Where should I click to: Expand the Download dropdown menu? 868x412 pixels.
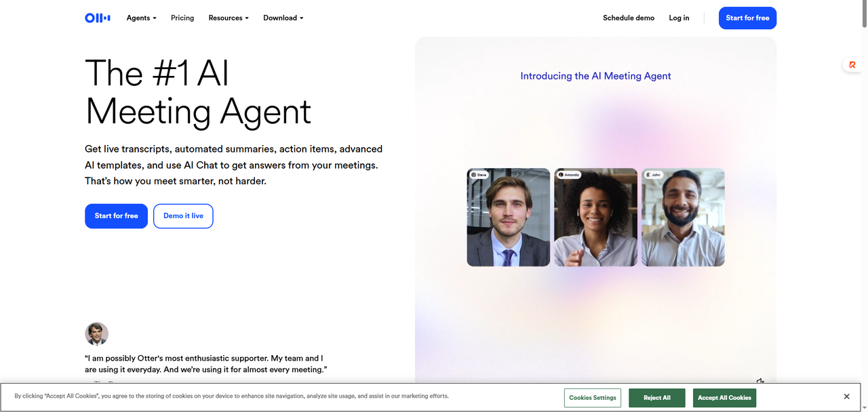pos(283,18)
